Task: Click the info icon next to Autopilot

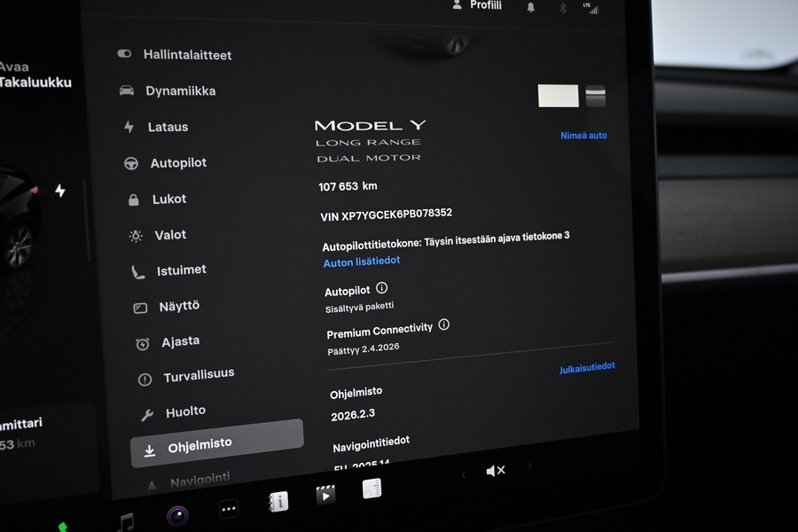Action: [x=382, y=288]
